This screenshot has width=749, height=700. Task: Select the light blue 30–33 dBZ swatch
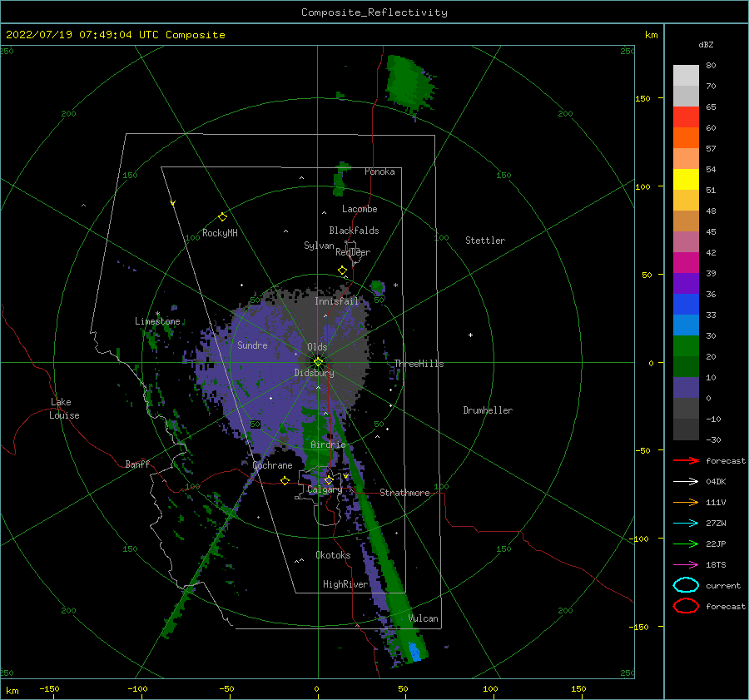pos(686,325)
